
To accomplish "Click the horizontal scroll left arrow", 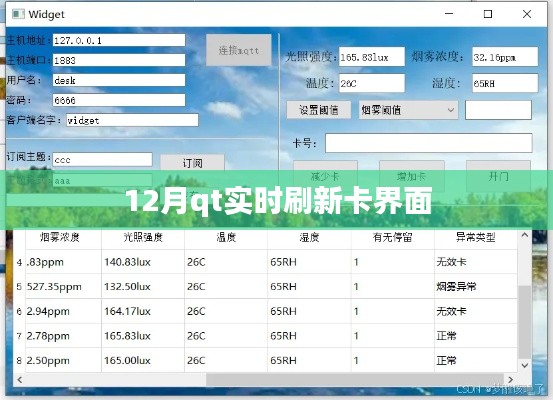I will click(x=20, y=380).
